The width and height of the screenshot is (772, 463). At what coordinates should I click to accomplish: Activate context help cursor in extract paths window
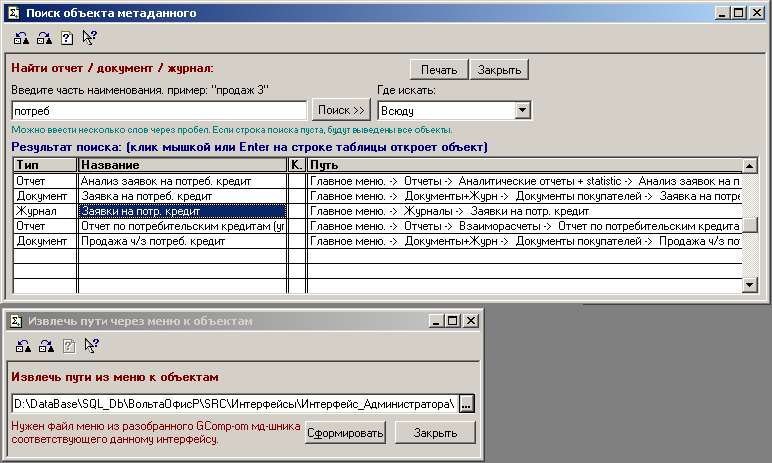pos(91,346)
